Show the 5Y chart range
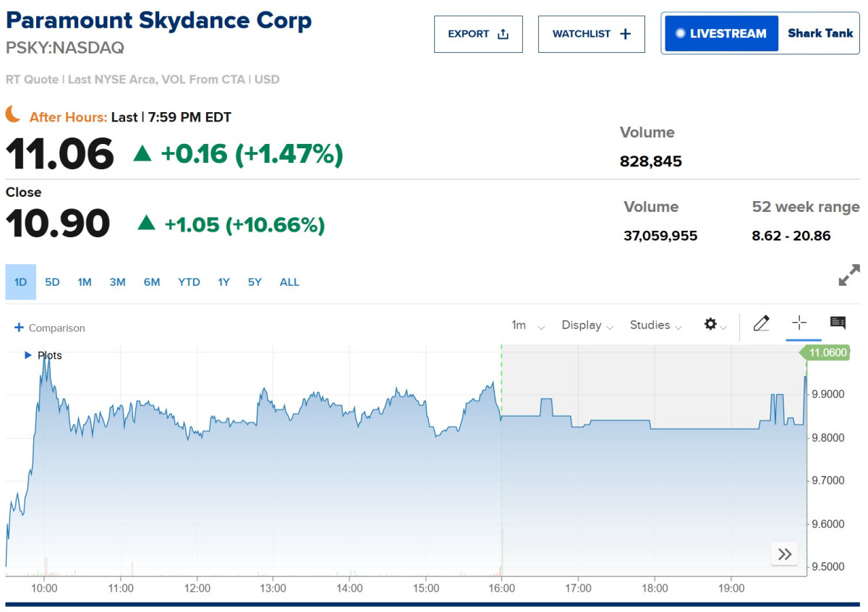Screen dimensions: 868x612 (255, 282)
